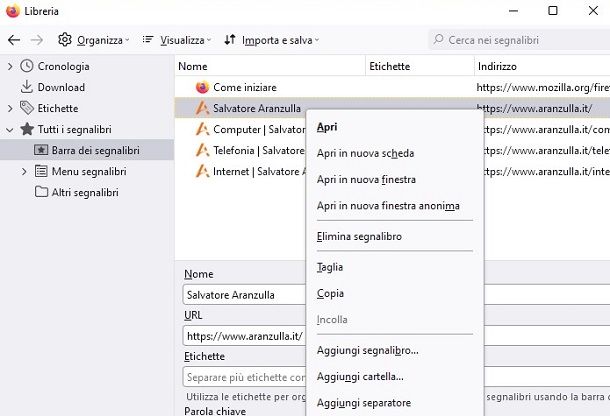Select Cronologia in the sidebar
Screen dimensions: 610x416
[x=63, y=67]
